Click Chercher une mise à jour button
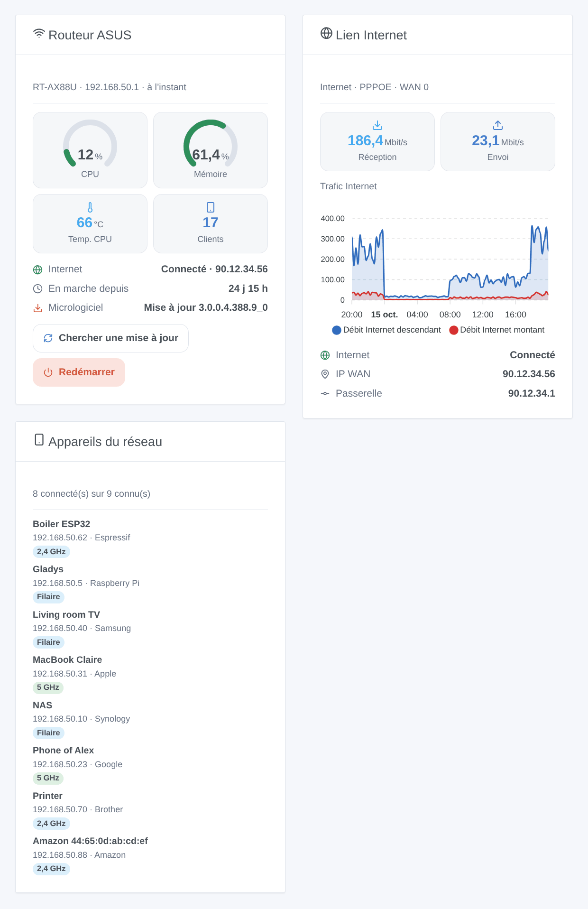The width and height of the screenshot is (588, 909). [110, 338]
